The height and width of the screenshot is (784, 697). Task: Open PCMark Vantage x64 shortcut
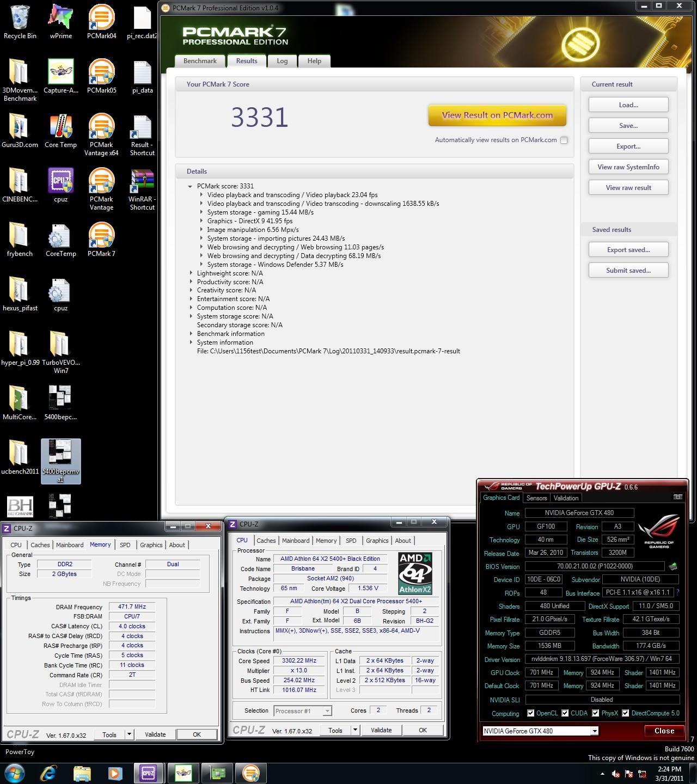[101, 134]
